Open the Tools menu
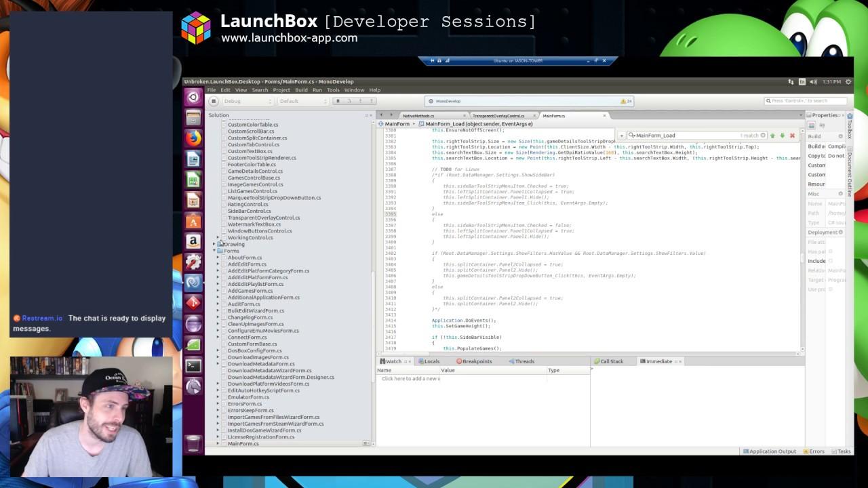868x488 pixels. click(x=333, y=90)
